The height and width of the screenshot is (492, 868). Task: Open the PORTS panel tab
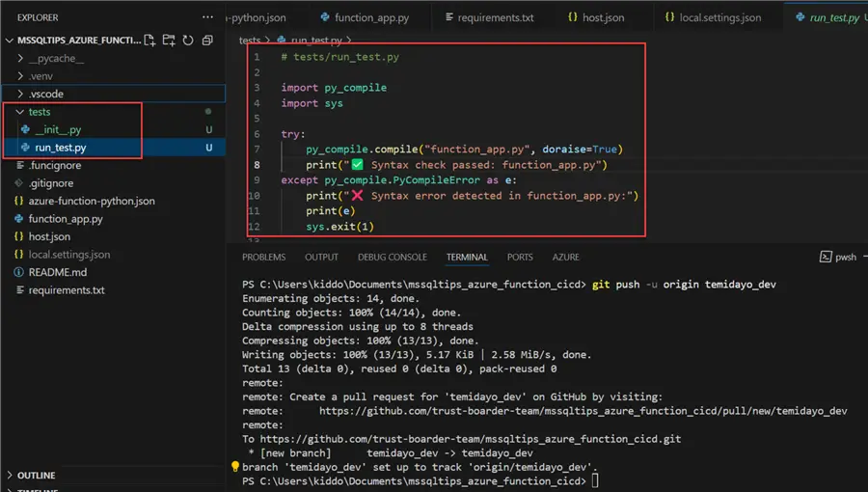tap(520, 257)
